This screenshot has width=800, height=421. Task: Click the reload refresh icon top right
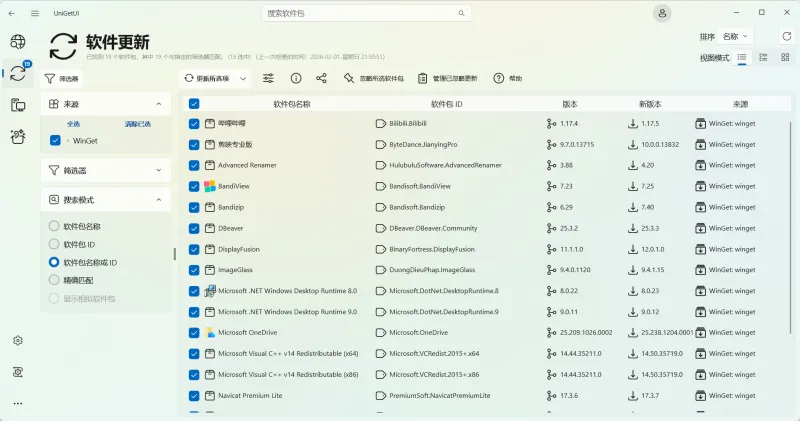[x=786, y=36]
